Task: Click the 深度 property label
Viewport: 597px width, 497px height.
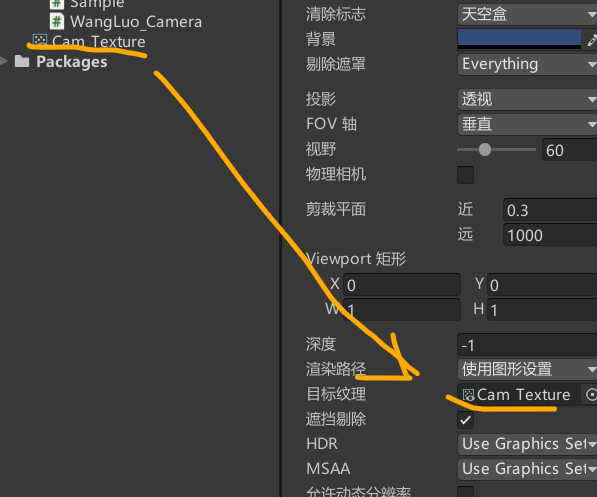Action: pos(321,344)
